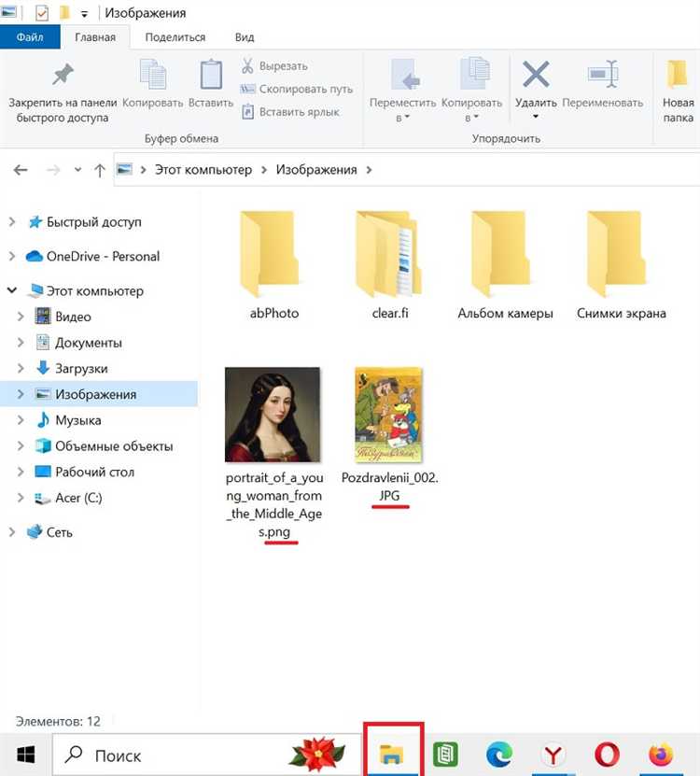The width and height of the screenshot is (700, 776).
Task: Select Видео in navigation pane
Action: (x=73, y=317)
